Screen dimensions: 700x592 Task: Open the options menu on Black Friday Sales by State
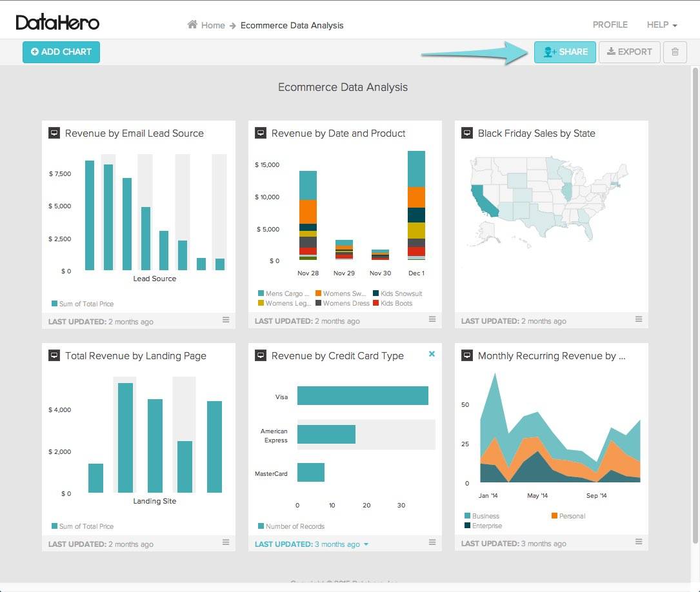click(638, 319)
